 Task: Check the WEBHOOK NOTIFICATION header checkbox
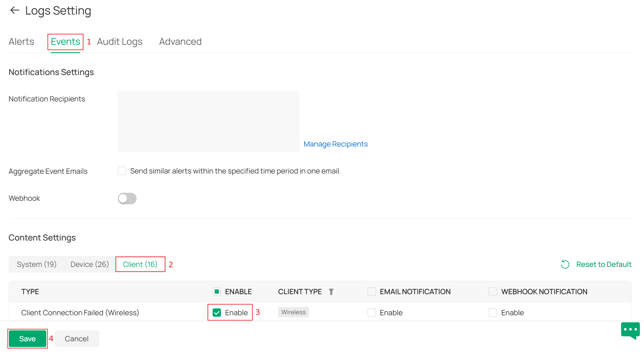click(x=493, y=292)
